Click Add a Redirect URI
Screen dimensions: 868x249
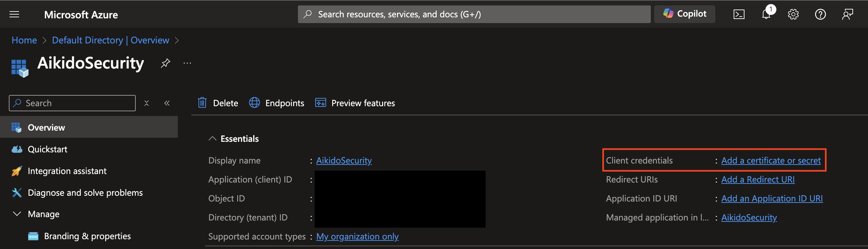pyautogui.click(x=758, y=179)
